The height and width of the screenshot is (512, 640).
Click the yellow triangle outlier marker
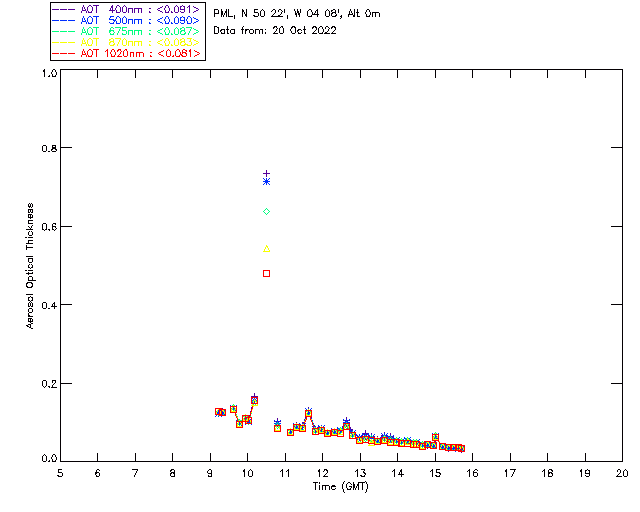pos(267,249)
